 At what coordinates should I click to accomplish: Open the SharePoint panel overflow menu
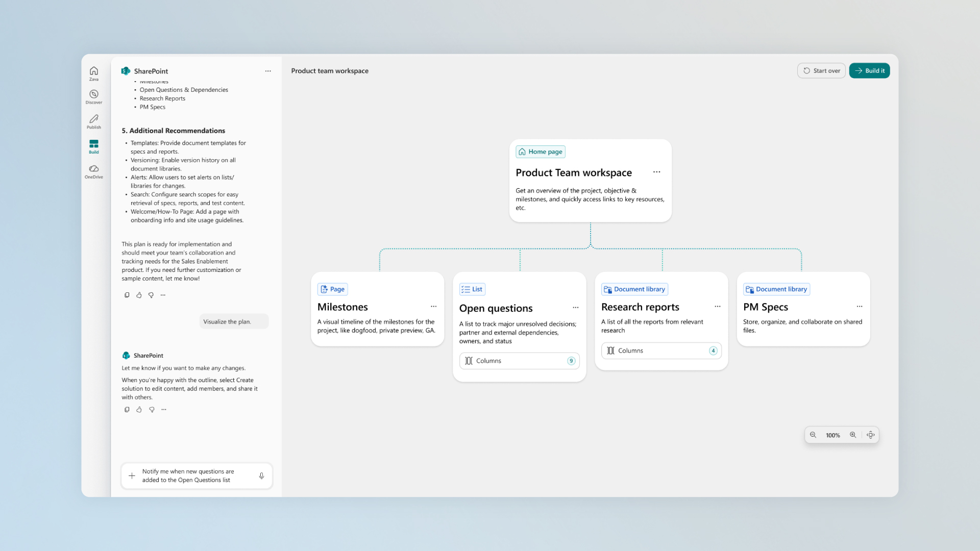point(268,71)
